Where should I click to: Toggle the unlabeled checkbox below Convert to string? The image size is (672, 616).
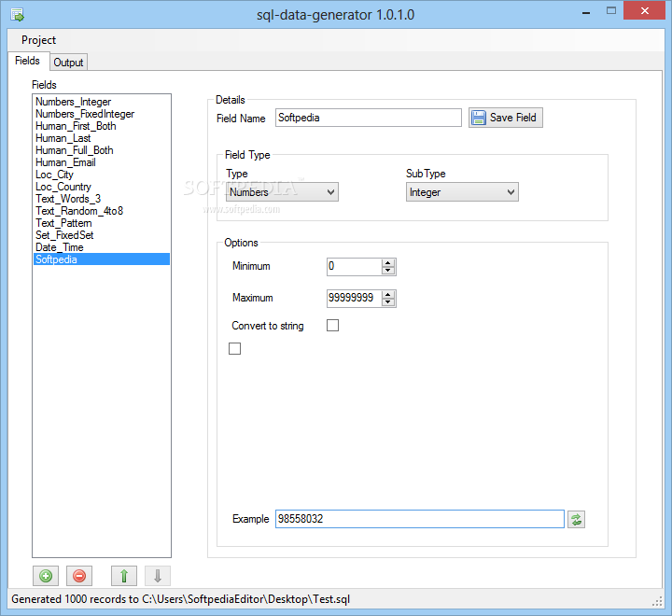point(235,348)
